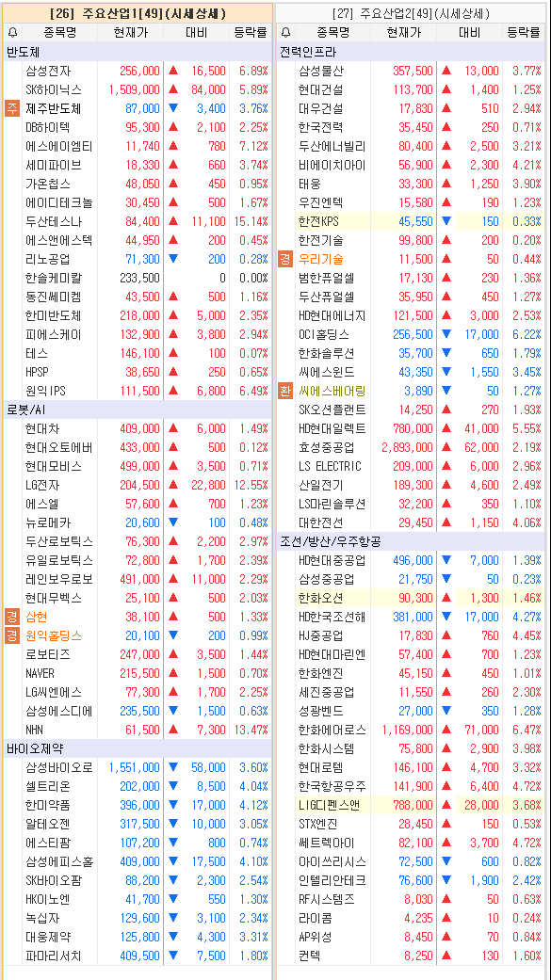Select the OCI홀딩스 stock row
The height and width of the screenshot is (980, 551).
[x=411, y=334]
